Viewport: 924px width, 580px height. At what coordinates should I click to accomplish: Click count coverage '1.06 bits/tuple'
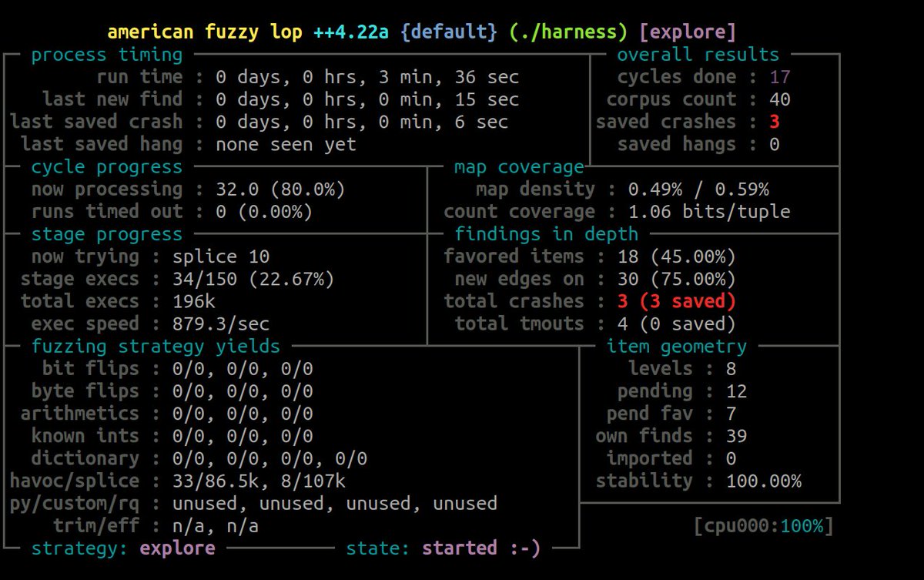709,212
